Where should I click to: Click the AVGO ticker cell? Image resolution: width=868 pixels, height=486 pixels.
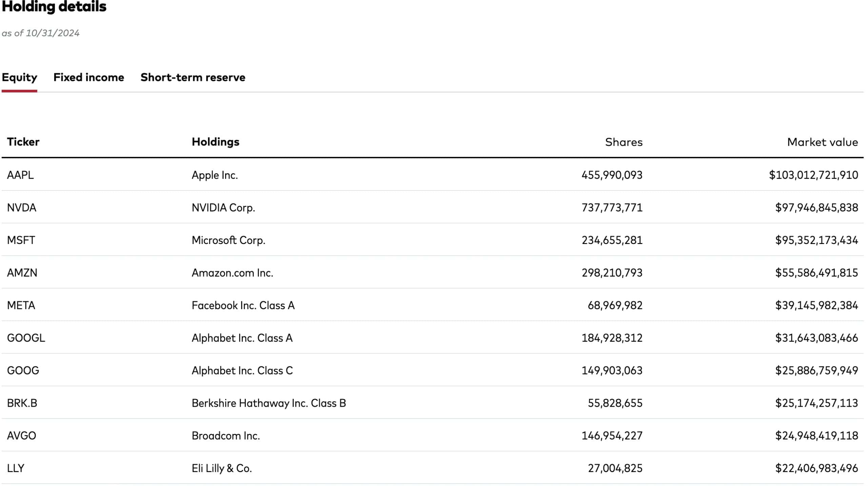click(21, 435)
